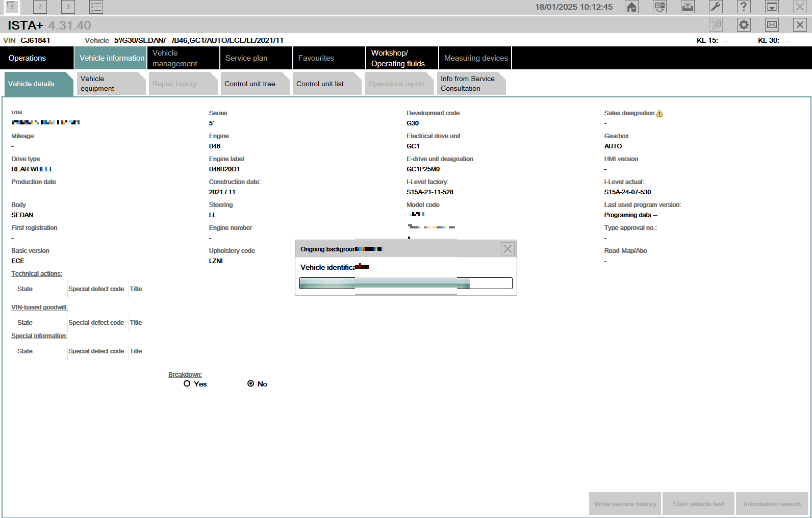This screenshot has width=812, height=518.
Task: Open the help question mark icon
Action: coord(744,7)
